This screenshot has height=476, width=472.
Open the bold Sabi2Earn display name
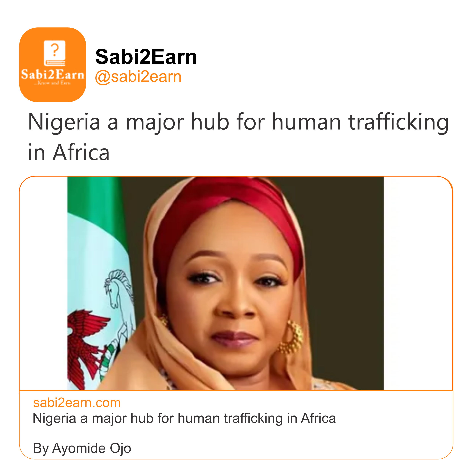click(x=146, y=57)
